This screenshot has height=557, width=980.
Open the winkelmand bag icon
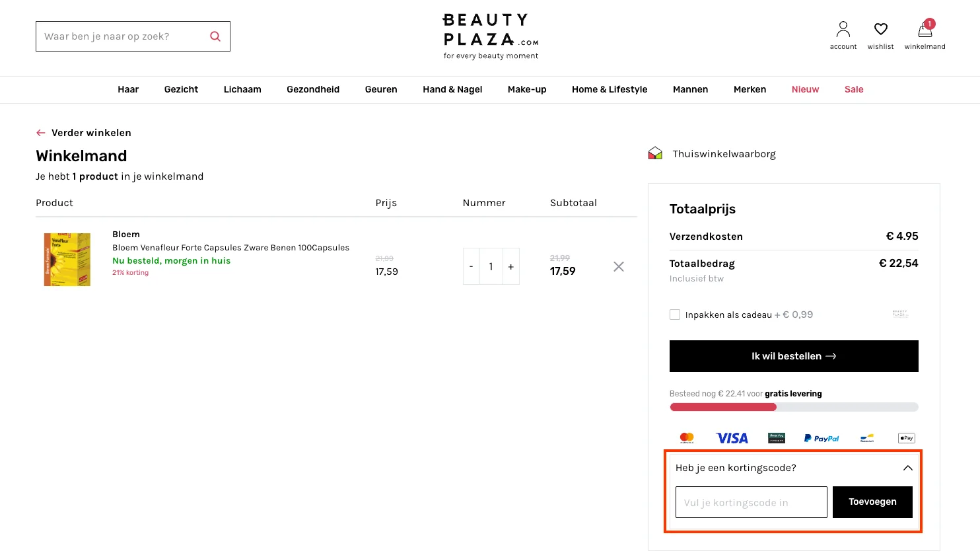925,29
